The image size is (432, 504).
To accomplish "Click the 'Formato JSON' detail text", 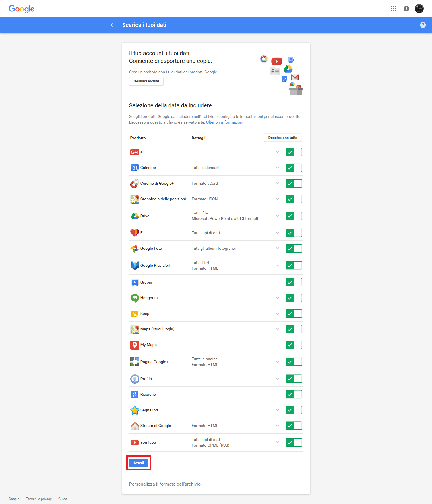I will tap(204, 199).
